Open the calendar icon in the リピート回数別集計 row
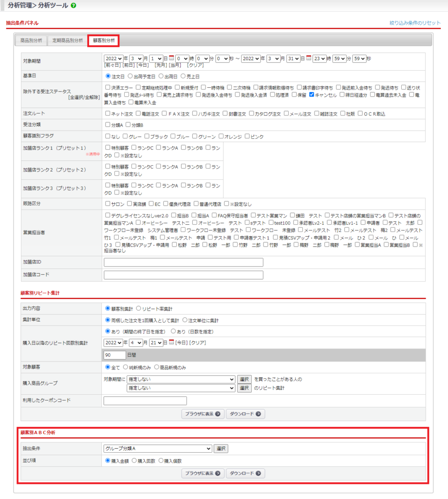Screen dimensions: 448x499 (171, 342)
